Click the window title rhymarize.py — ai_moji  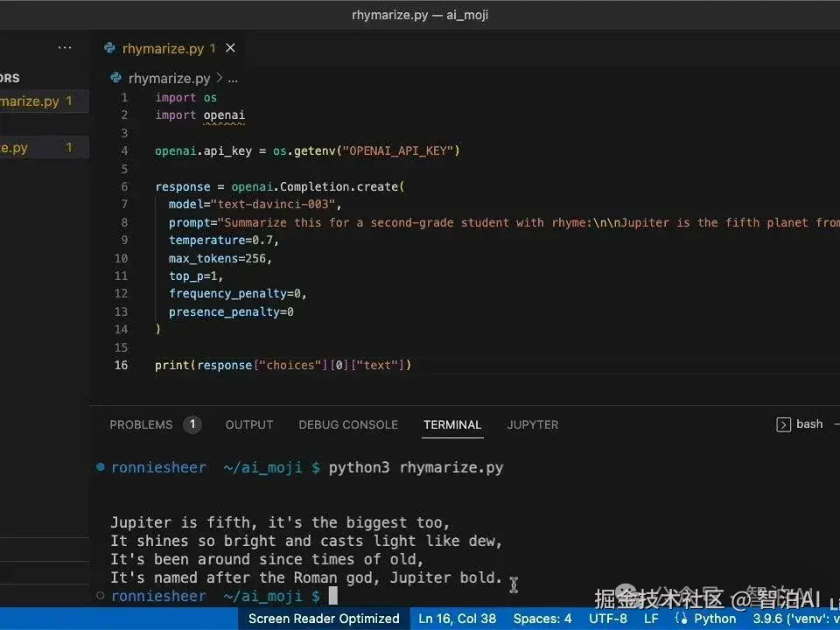pyautogui.click(x=419, y=15)
